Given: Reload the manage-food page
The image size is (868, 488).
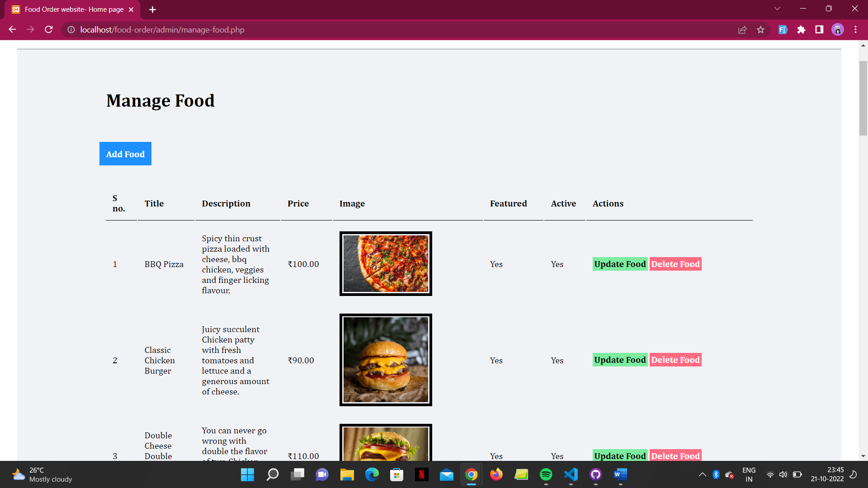Looking at the screenshot, I should click(x=48, y=29).
